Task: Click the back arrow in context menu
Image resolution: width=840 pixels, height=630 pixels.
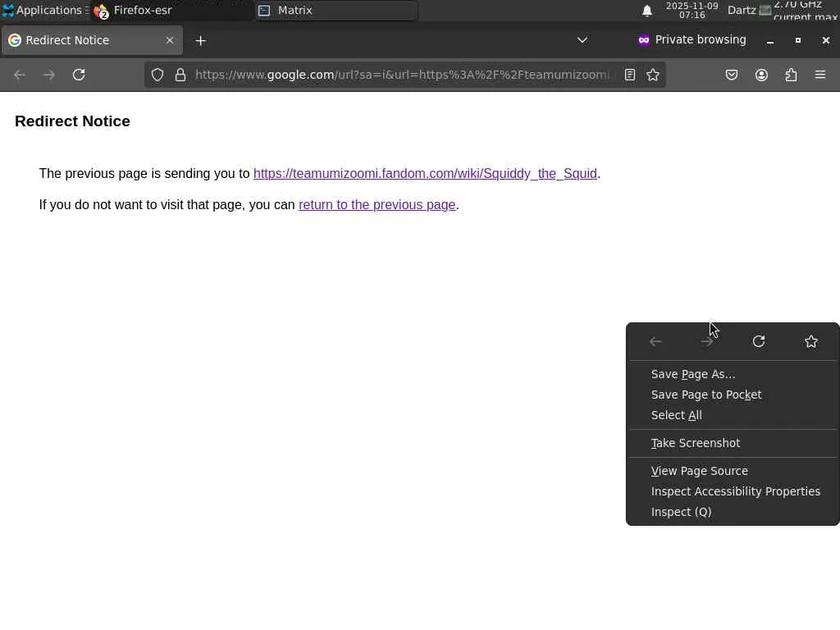Action: [655, 342]
